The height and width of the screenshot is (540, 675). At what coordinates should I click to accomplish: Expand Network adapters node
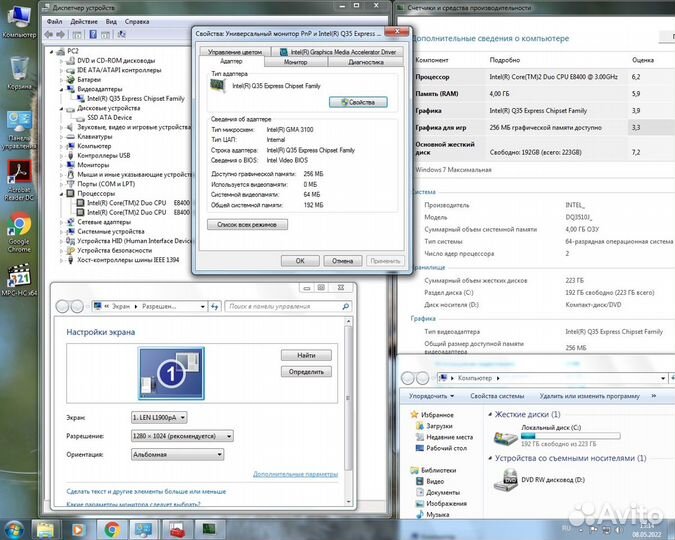[62, 222]
